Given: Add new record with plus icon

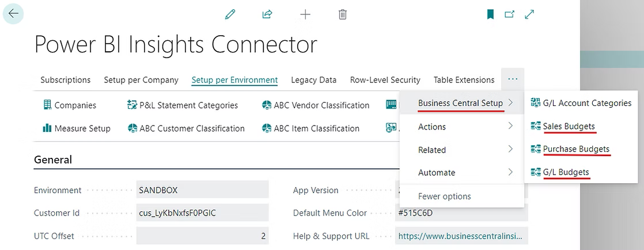Looking at the screenshot, I should pos(305,15).
